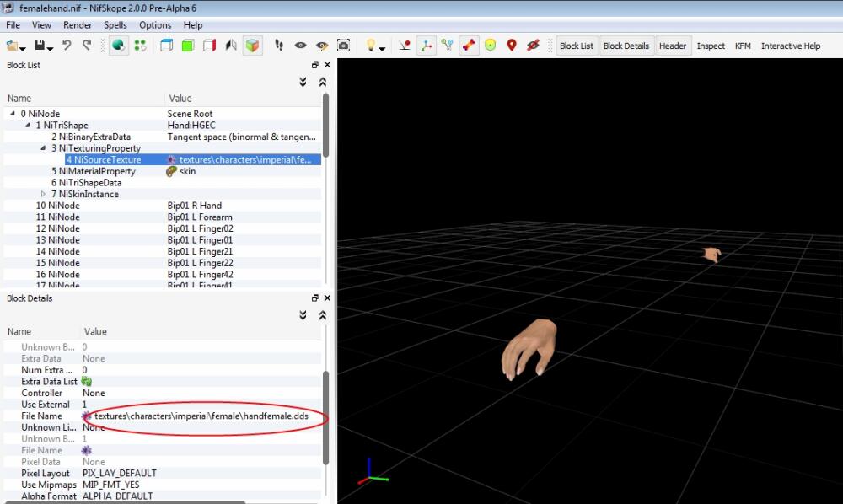Toggle the Header toolbar button
Screen dimensions: 843x504
tap(673, 46)
